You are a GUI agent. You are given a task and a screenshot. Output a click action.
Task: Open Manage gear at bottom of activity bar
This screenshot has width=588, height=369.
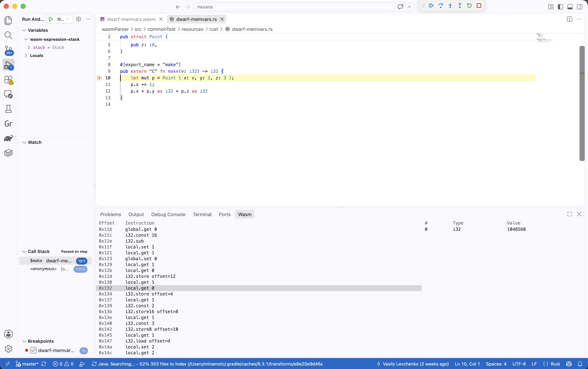point(8,349)
